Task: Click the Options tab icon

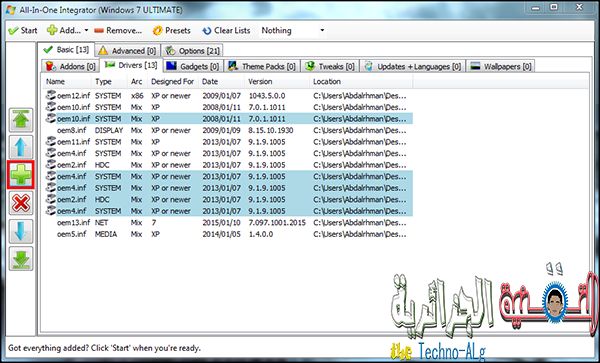Action: coord(170,50)
